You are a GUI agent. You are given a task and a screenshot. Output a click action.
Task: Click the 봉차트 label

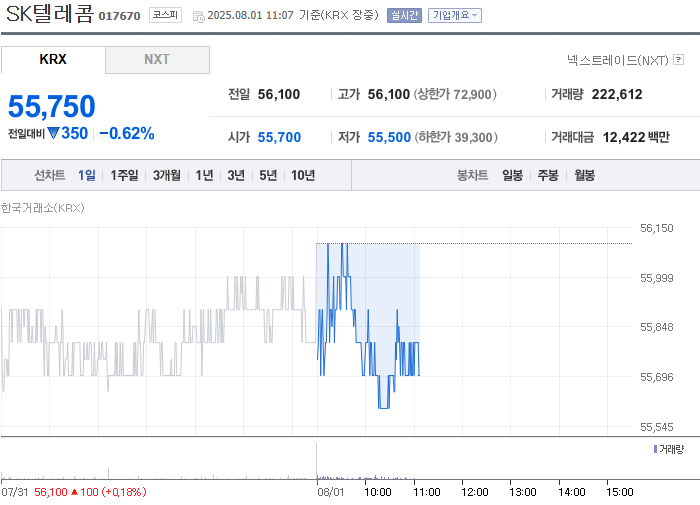point(472,175)
